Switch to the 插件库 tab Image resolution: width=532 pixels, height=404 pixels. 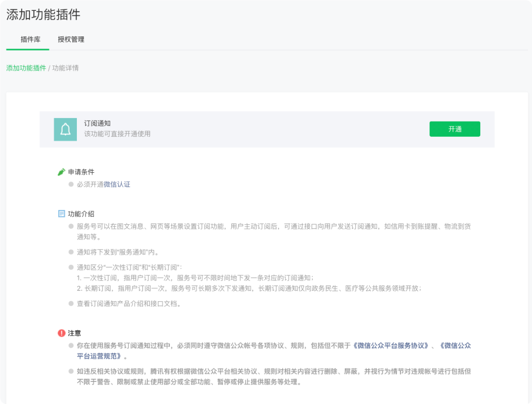tap(31, 39)
